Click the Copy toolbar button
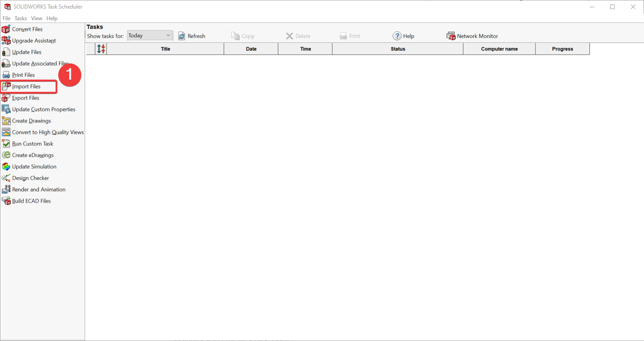The height and width of the screenshot is (341, 644). pos(243,36)
